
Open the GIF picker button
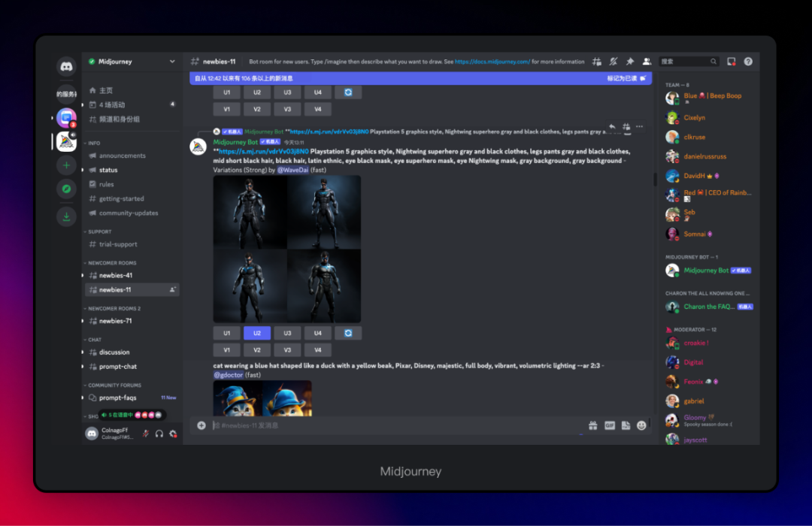pyautogui.click(x=610, y=425)
